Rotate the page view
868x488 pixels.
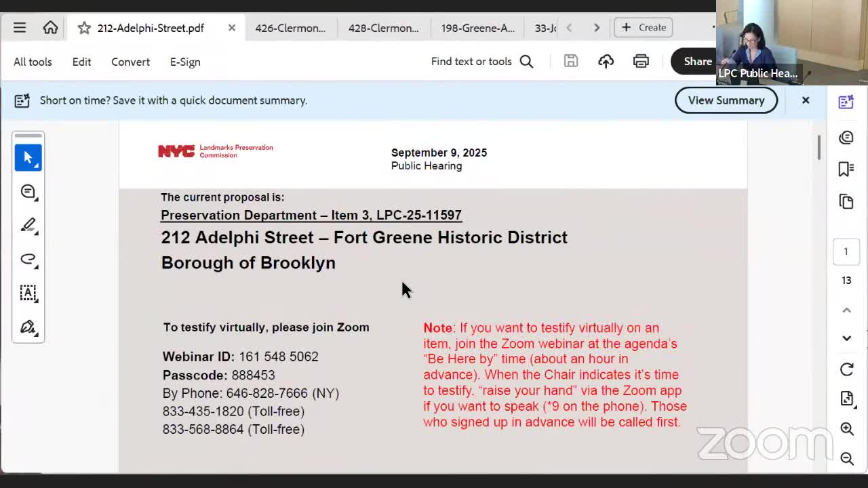tap(846, 369)
